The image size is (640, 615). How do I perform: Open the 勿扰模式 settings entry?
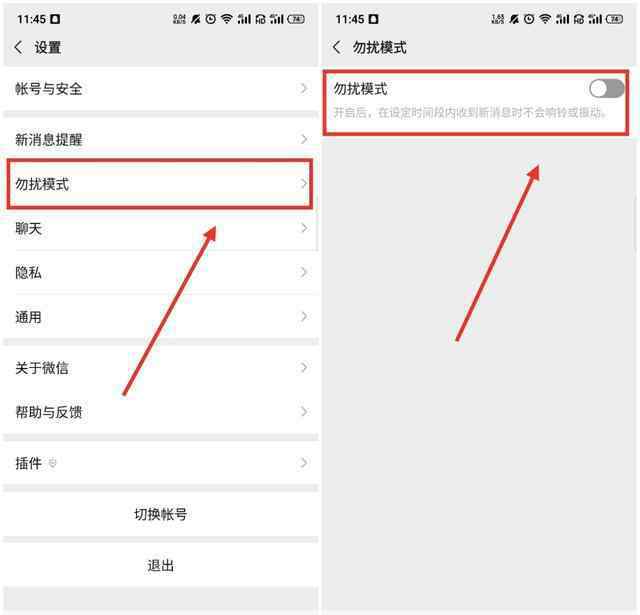[160, 184]
